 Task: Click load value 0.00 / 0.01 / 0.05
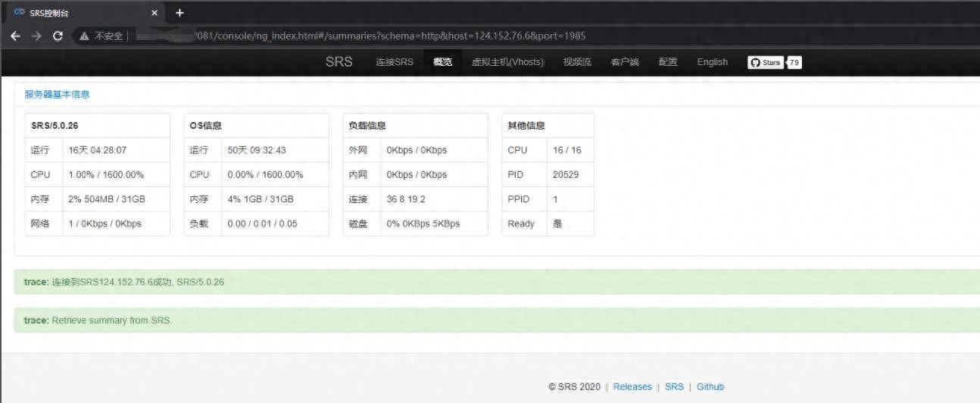tap(263, 223)
